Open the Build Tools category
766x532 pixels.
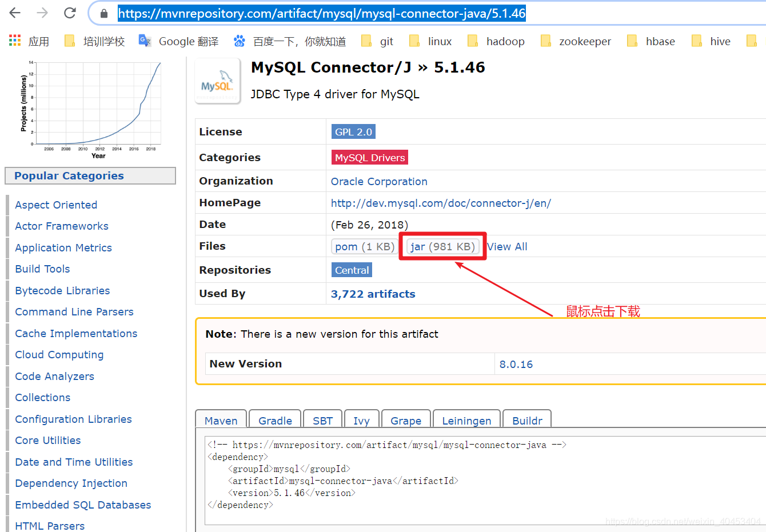point(42,269)
